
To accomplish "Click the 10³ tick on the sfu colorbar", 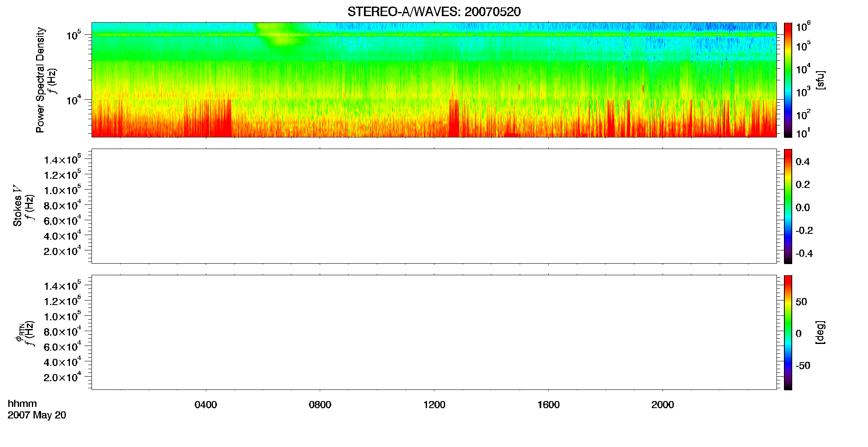I will click(803, 92).
